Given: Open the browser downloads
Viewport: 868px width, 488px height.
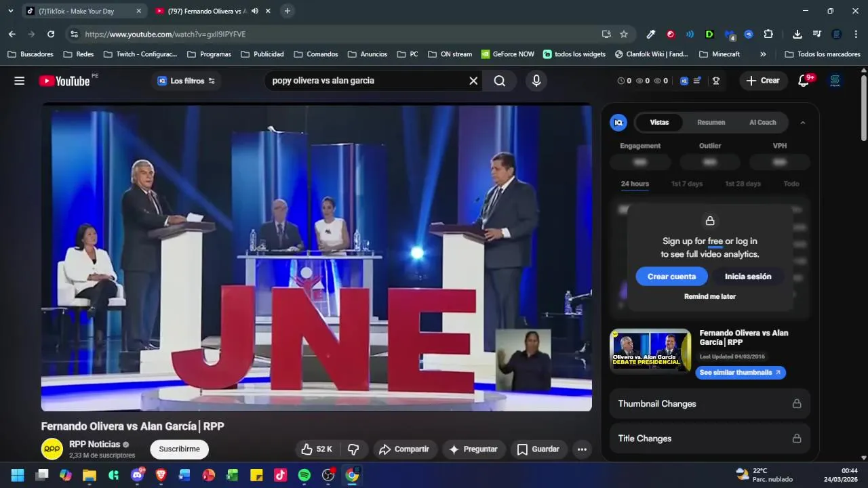Looking at the screenshot, I should click(x=797, y=34).
